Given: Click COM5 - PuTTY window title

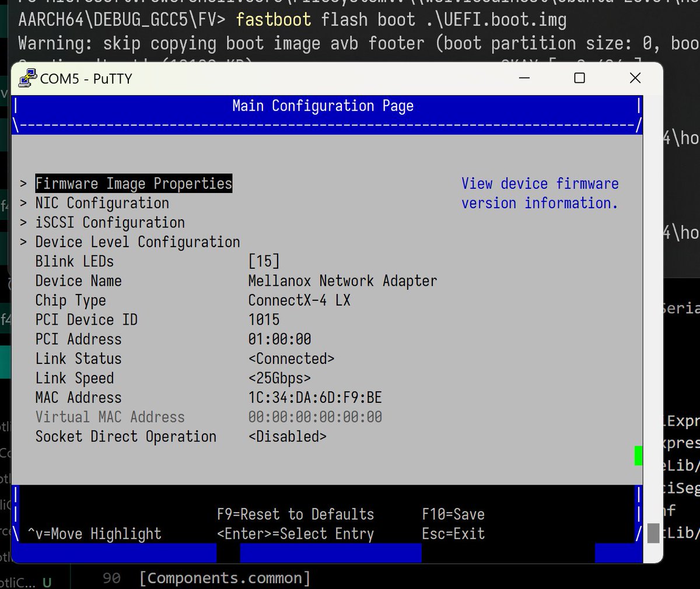Looking at the screenshot, I should coord(86,78).
